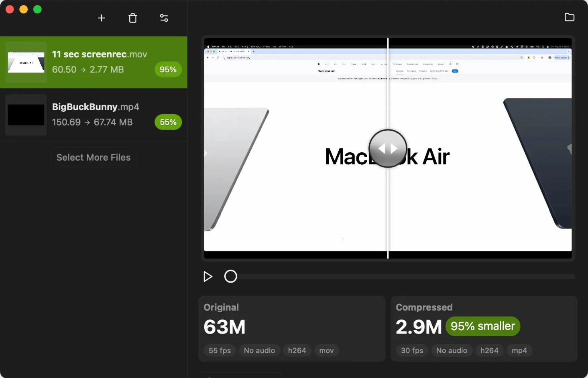Screen dimensions: 588x378
Task: Click the 11 sec screenrec thumbnail
Action: click(x=26, y=62)
